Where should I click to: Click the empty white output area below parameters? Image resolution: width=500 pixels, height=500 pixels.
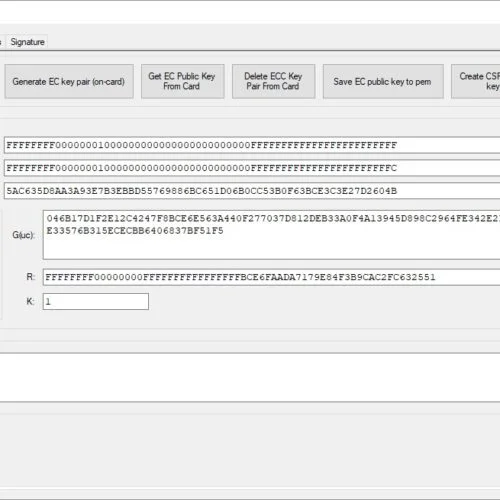[x=250, y=377]
